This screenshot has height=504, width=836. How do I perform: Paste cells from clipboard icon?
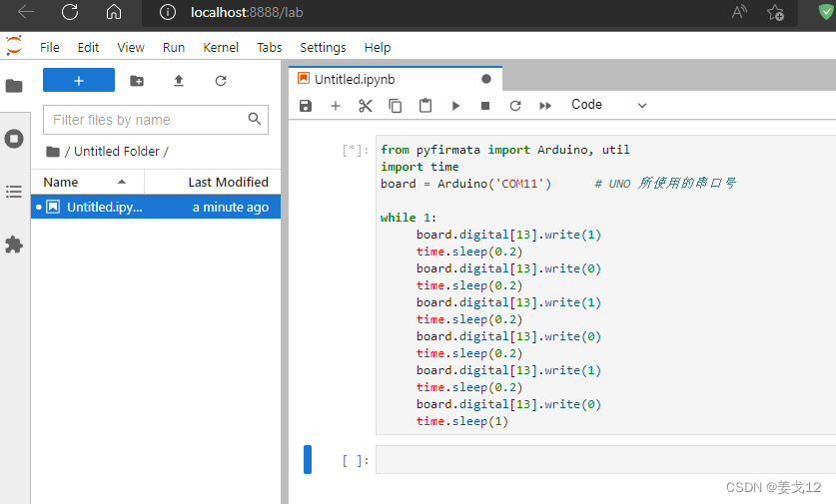[x=424, y=106]
